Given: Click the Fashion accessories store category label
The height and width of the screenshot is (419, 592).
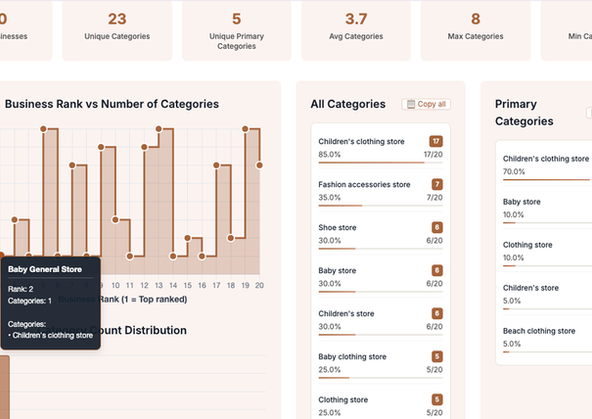Looking at the screenshot, I should [x=364, y=185].
